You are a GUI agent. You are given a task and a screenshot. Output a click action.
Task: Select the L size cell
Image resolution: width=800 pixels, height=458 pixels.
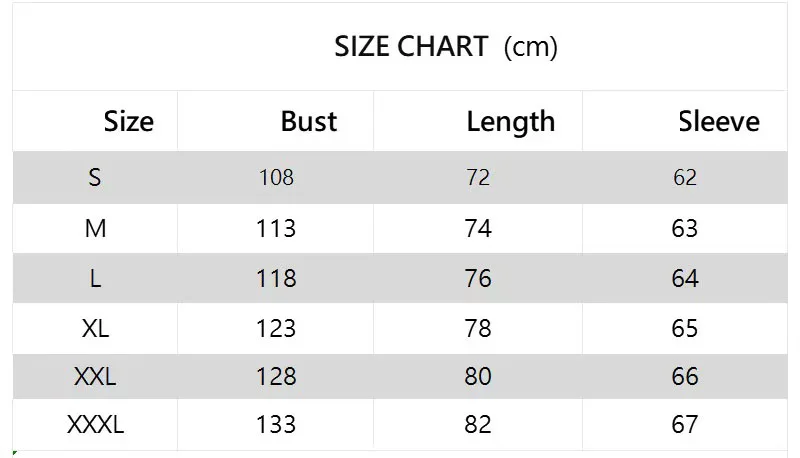[95, 278]
